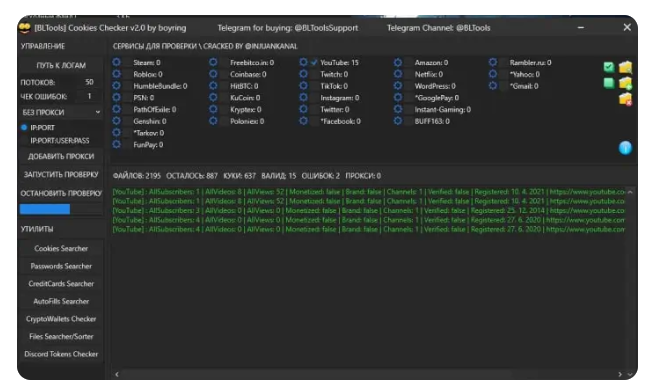This screenshot has width=650, height=389.
Task: Expand the БЕЗ ПРОКСИ dropdown
Action: (x=61, y=112)
